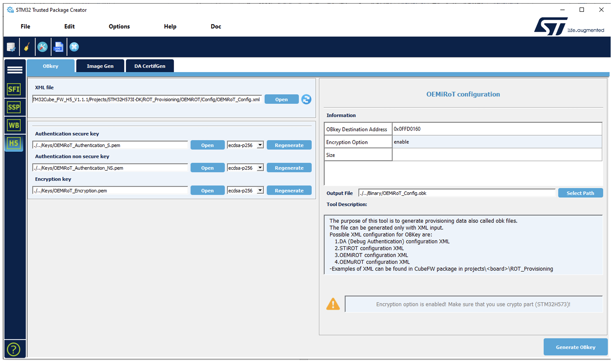Open the LOG file toolbar icon
The image size is (611, 364).
(58, 47)
